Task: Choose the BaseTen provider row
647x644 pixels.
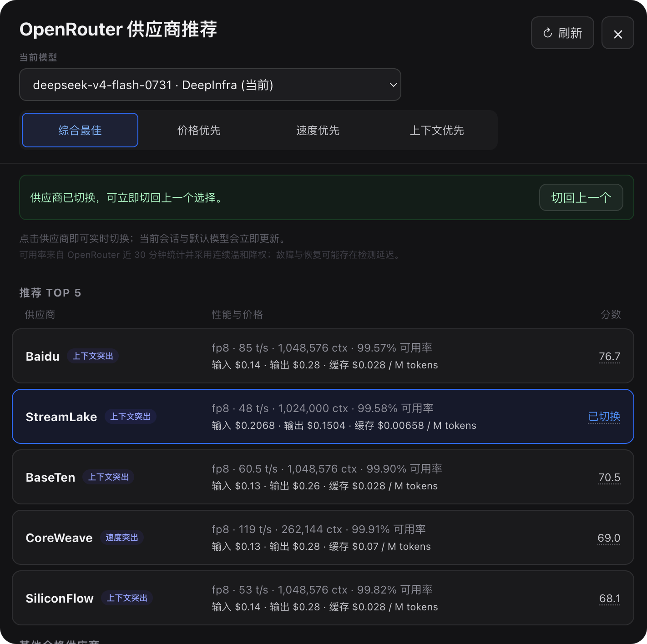Action: 323,477
